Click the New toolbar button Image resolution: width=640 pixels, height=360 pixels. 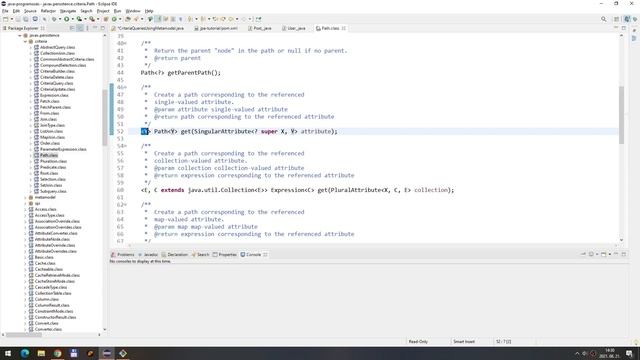[5, 19]
